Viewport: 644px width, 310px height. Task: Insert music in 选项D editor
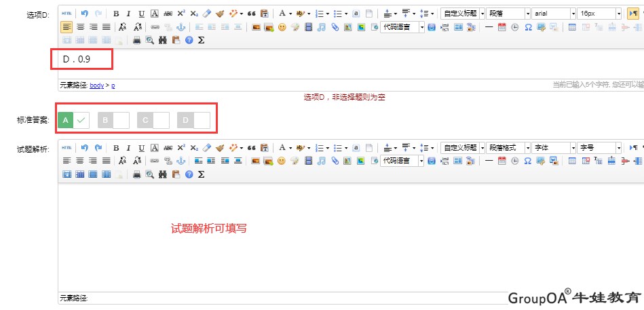pos(322,28)
